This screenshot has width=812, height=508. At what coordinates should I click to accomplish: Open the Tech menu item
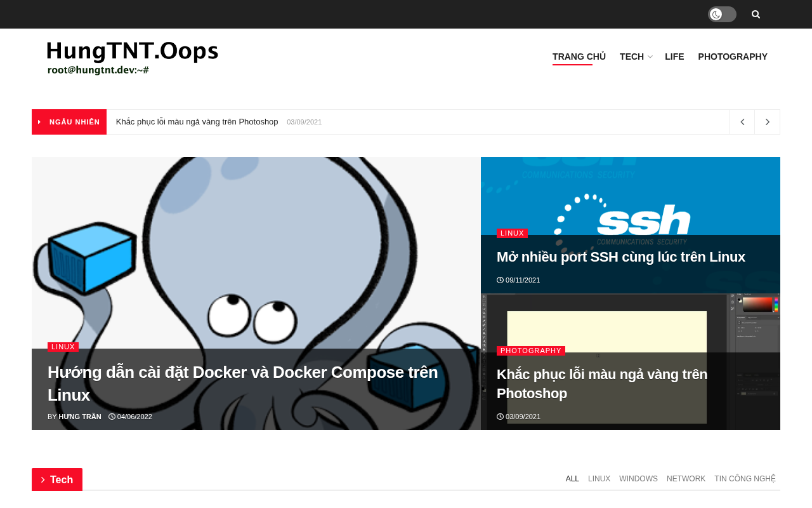632,57
